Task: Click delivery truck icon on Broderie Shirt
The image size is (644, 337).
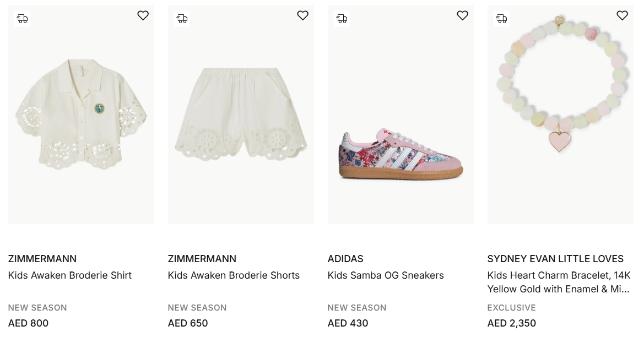Action: [22, 19]
